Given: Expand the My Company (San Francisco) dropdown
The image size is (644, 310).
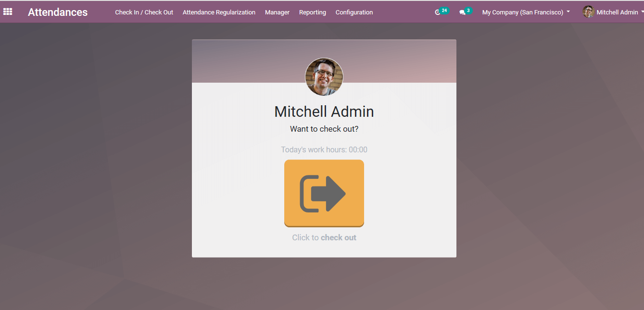Looking at the screenshot, I should coord(526,12).
